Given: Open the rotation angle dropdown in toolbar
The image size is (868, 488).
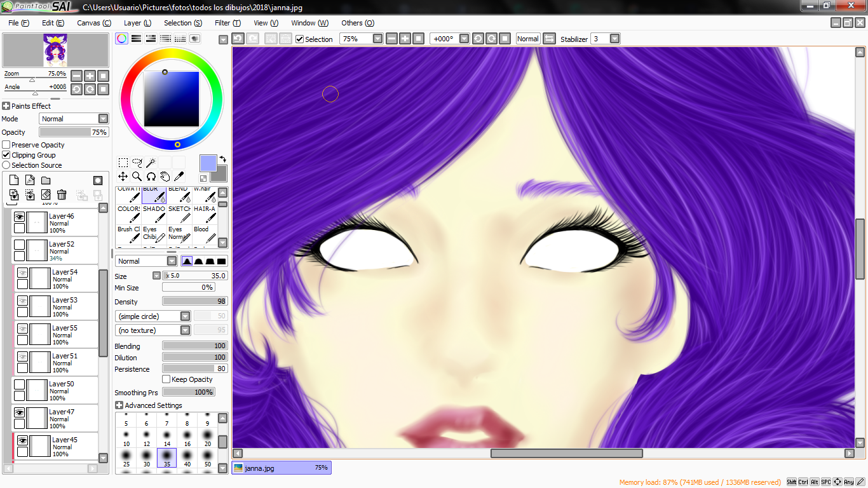Looking at the screenshot, I should pos(465,39).
